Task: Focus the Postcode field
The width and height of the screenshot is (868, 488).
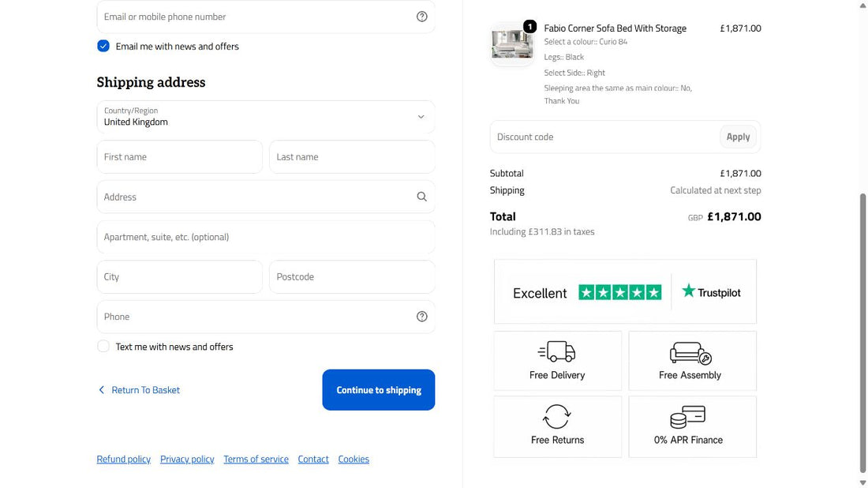Action: click(352, 277)
